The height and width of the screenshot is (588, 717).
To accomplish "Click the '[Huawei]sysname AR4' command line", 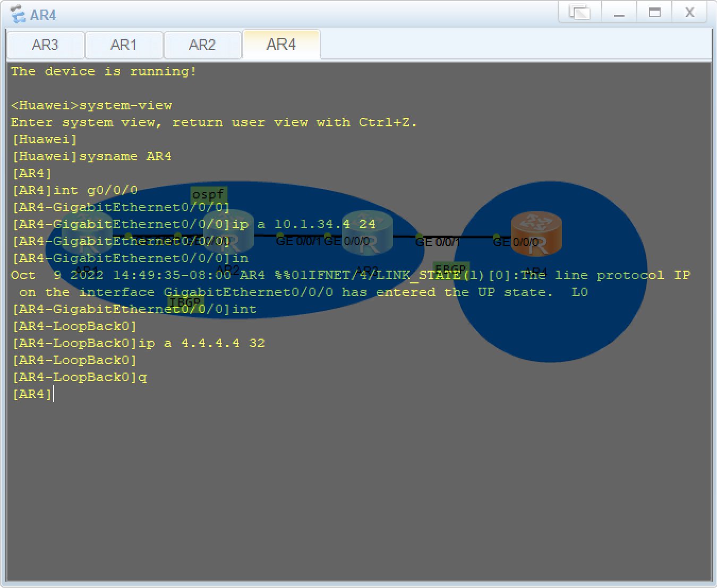I will [91, 157].
